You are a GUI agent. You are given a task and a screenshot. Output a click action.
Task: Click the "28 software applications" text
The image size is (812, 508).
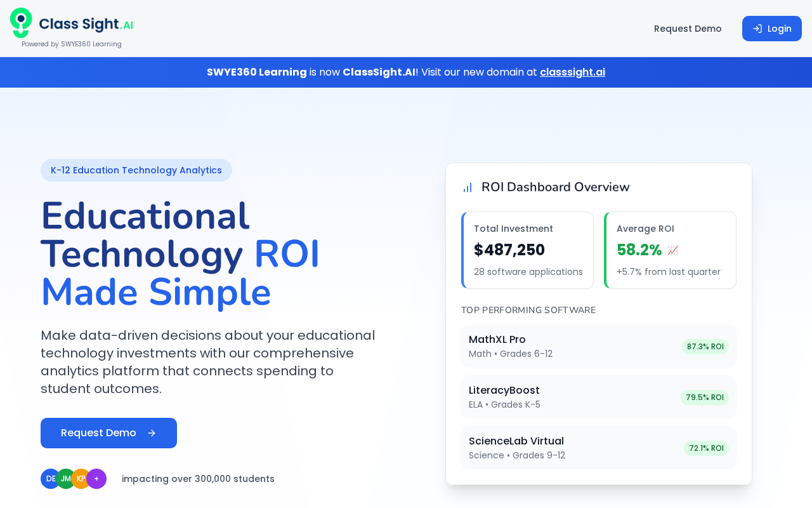click(528, 272)
